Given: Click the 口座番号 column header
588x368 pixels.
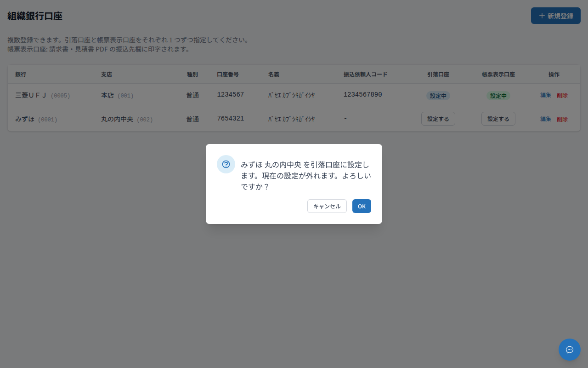Looking at the screenshot, I should (x=228, y=74).
